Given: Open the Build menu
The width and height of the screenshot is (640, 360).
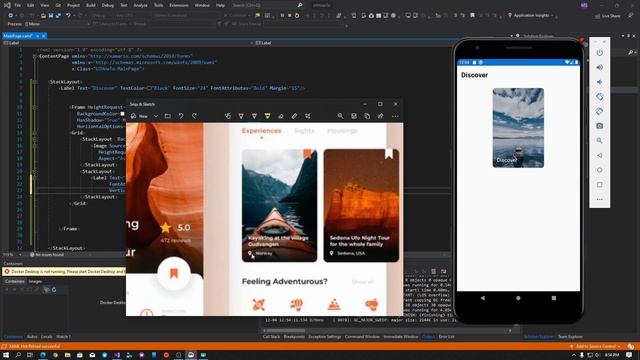Looking at the screenshot, I should (x=91, y=5).
